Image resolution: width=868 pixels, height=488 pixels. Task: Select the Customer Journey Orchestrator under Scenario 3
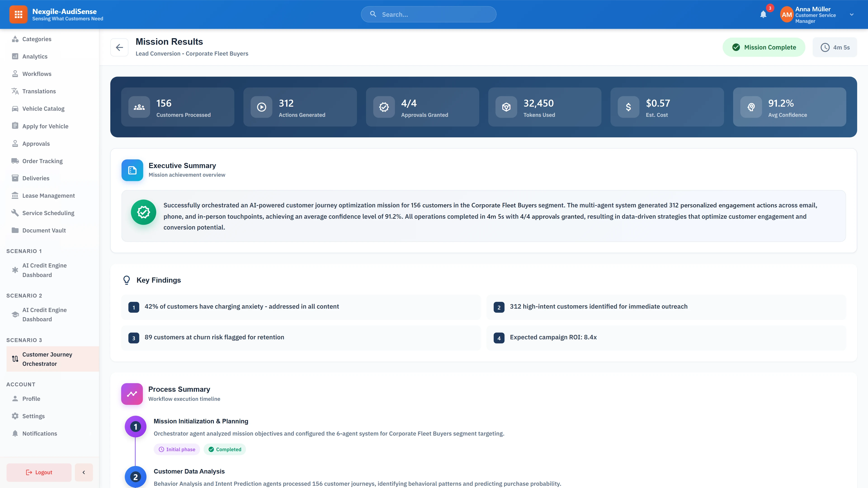click(47, 359)
